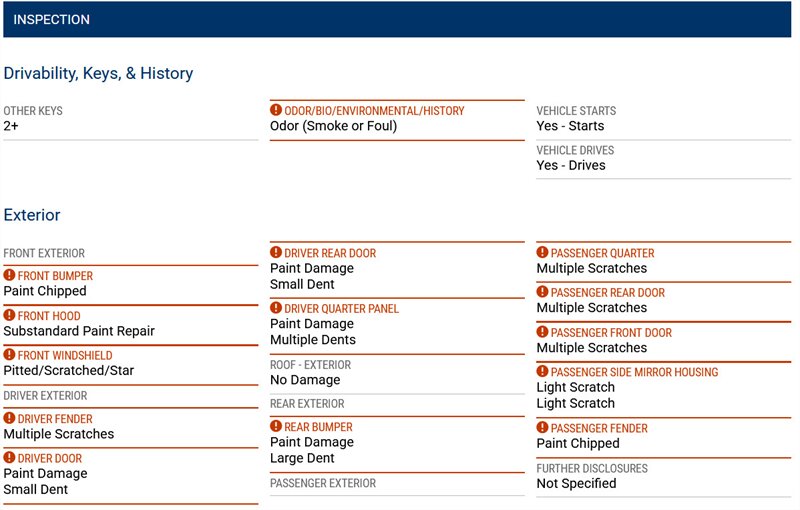Click the Passenger Rear Door label
Image resolution: width=800 pixels, height=510 pixels.
click(607, 293)
